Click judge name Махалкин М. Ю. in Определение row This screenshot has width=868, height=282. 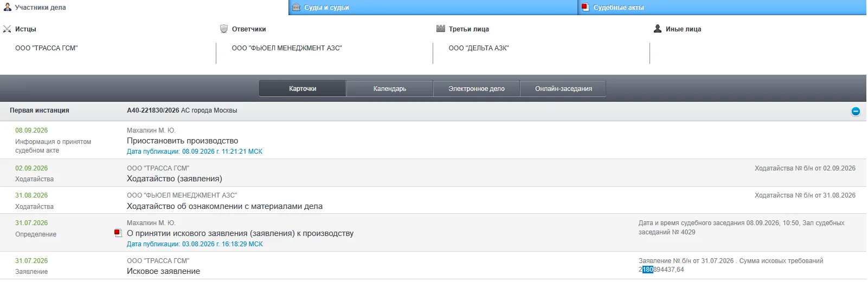pyautogui.click(x=151, y=223)
